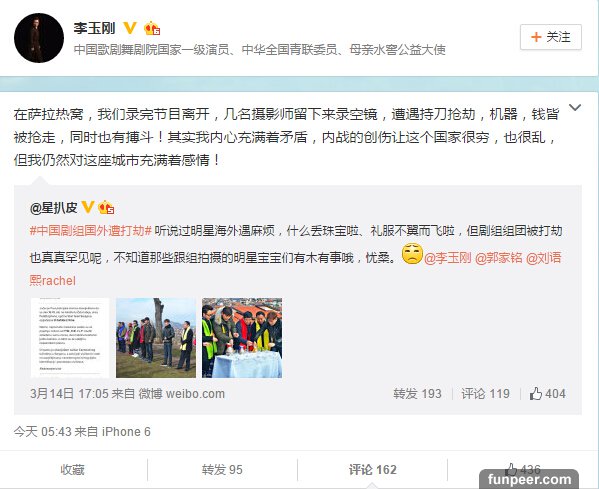
Task: Select 收藏 to bookmark this post
Action: [72, 470]
